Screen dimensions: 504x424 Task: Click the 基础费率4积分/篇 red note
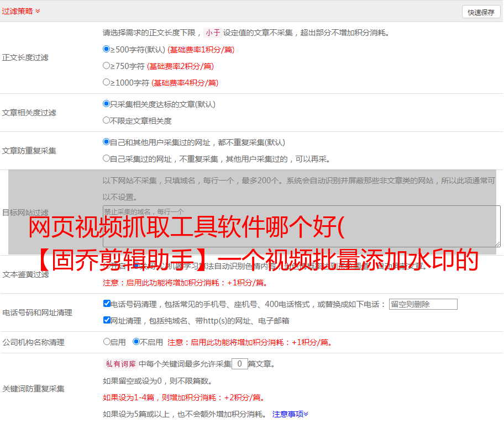pos(185,83)
